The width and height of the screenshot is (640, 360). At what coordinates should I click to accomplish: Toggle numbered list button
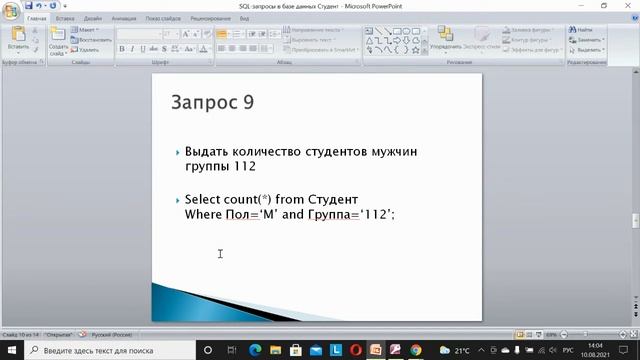click(237, 34)
